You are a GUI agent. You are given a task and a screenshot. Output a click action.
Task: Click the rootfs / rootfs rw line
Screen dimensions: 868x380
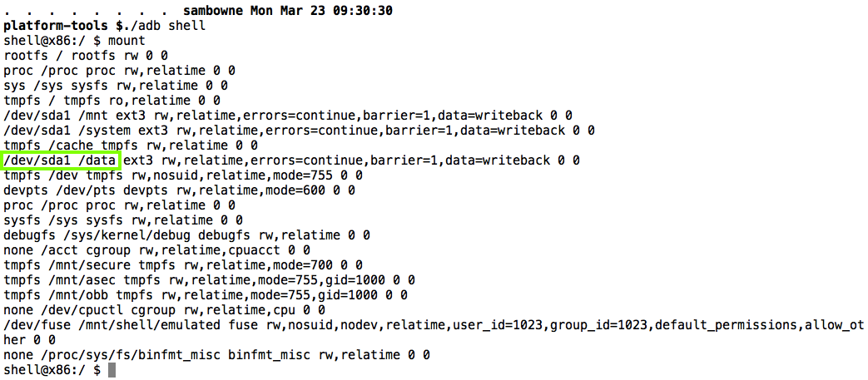click(87, 55)
